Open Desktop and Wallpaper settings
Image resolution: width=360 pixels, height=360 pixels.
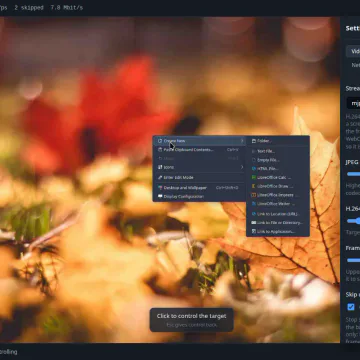[x=199, y=188]
